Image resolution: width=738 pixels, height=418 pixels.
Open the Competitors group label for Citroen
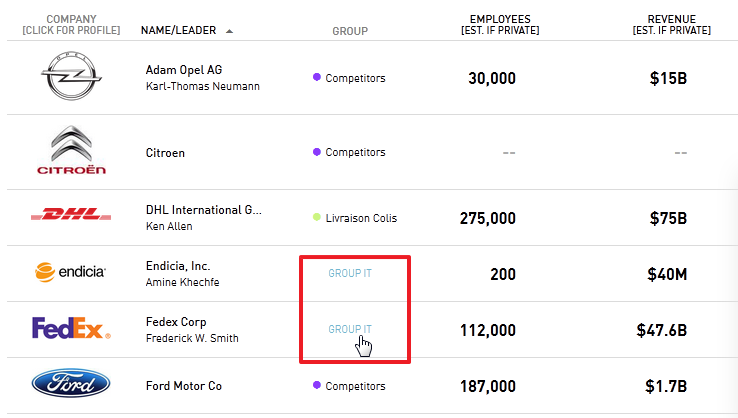[x=355, y=152]
